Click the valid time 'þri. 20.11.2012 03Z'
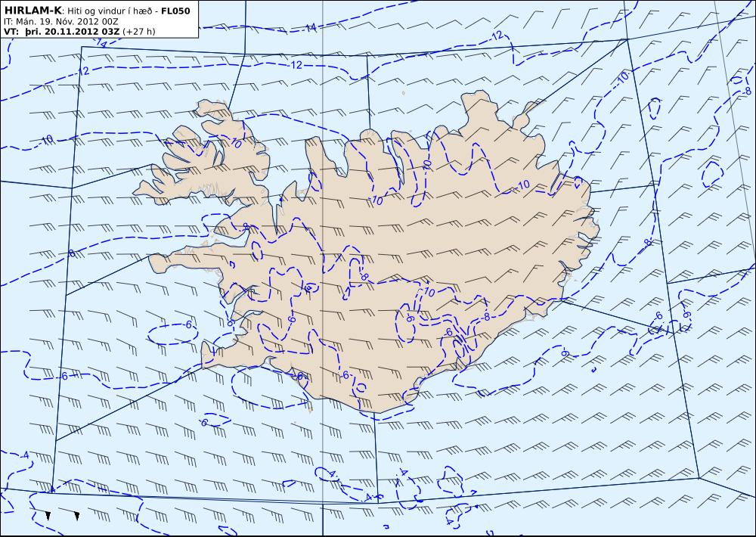 [x=73, y=32]
